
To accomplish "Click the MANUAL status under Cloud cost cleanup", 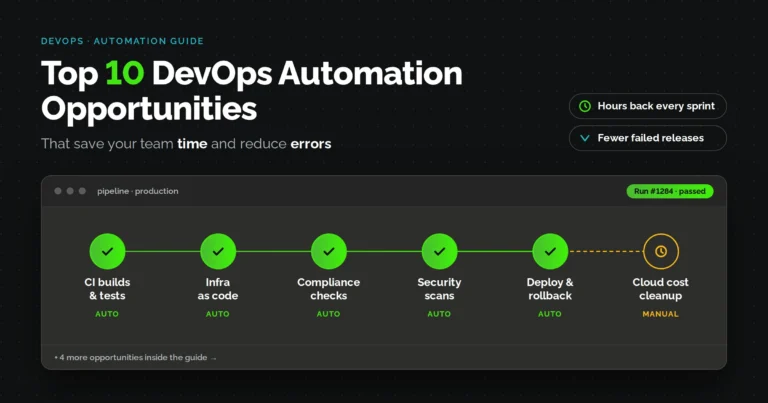I will pyautogui.click(x=661, y=314).
